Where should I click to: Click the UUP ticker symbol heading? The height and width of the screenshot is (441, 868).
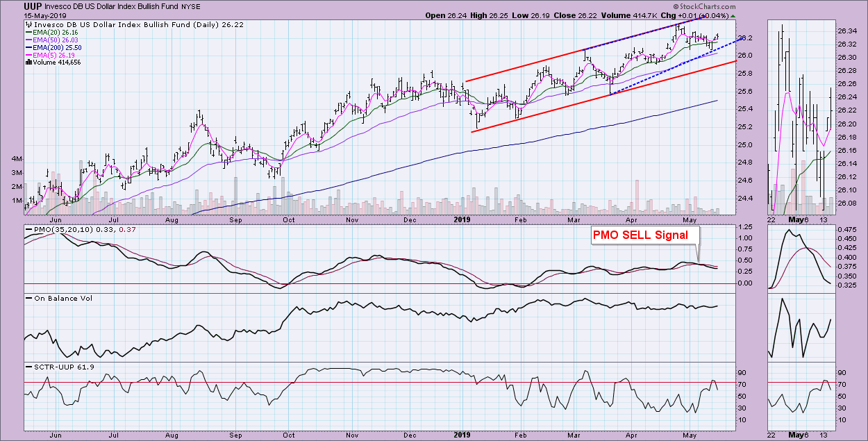click(x=32, y=6)
